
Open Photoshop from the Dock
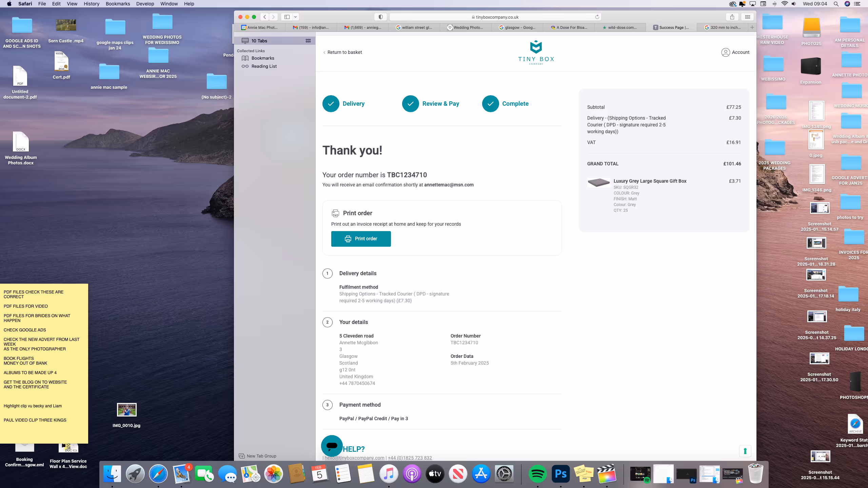tap(560, 474)
